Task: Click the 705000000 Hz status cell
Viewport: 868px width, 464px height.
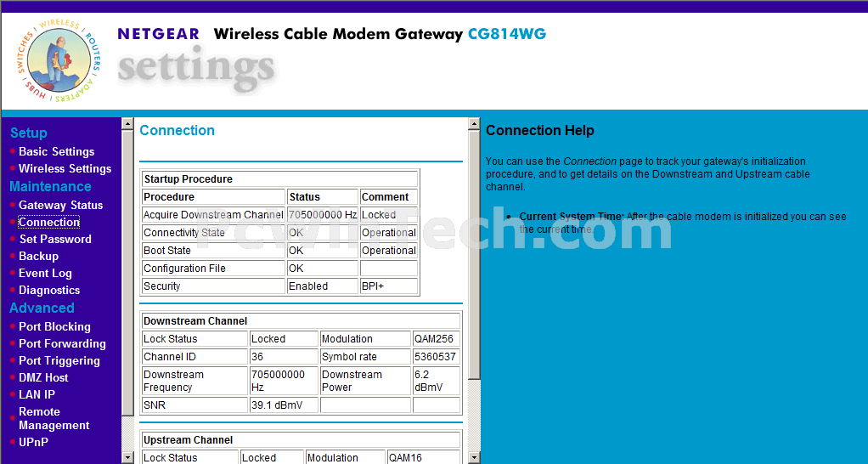Action: click(323, 215)
